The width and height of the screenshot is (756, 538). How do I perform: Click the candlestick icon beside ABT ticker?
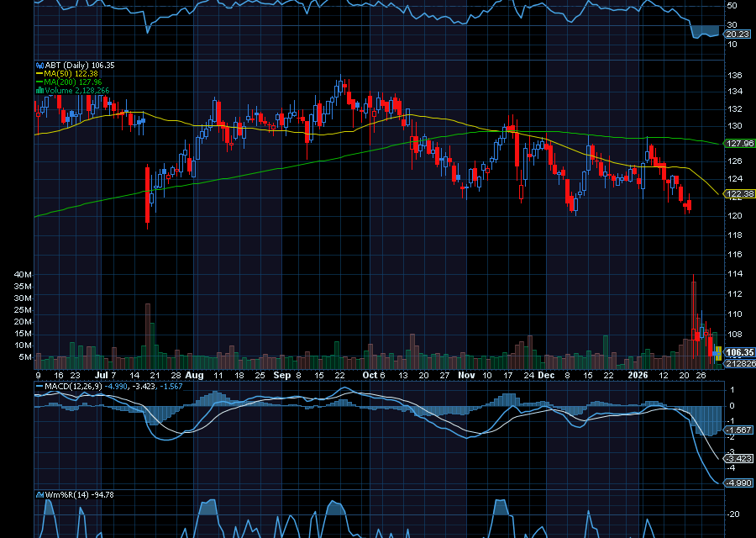[x=39, y=64]
